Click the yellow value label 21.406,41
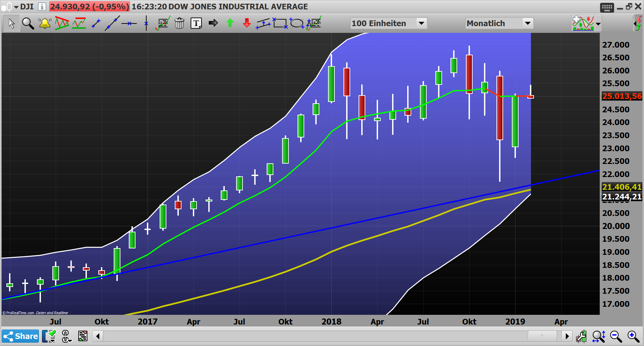 coord(622,187)
